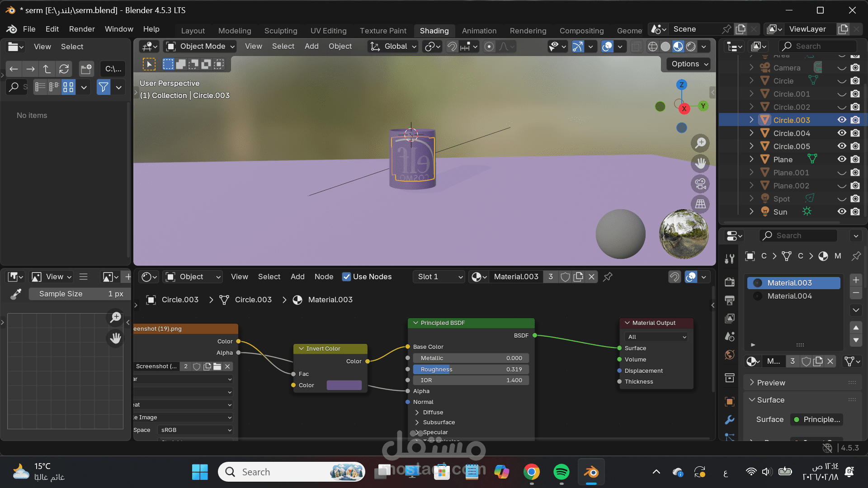Toggle camera view gizmo icon
The width and height of the screenshot is (868, 488).
pos(700,184)
